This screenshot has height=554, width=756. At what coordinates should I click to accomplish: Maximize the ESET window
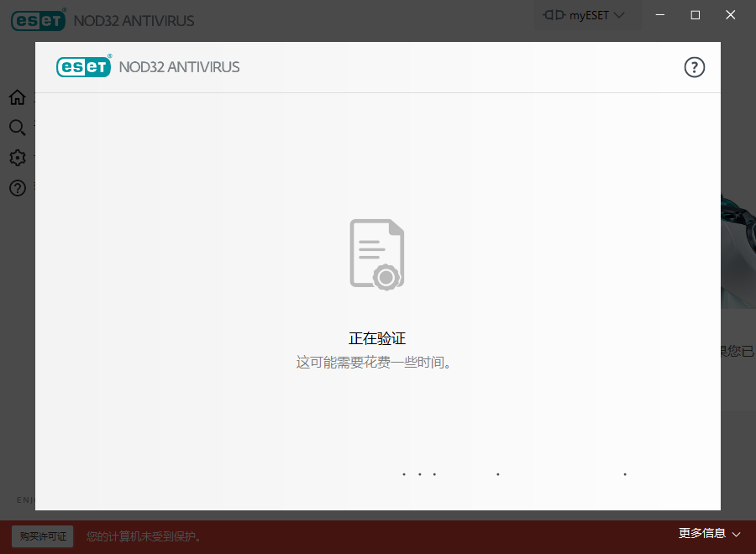[x=696, y=15]
